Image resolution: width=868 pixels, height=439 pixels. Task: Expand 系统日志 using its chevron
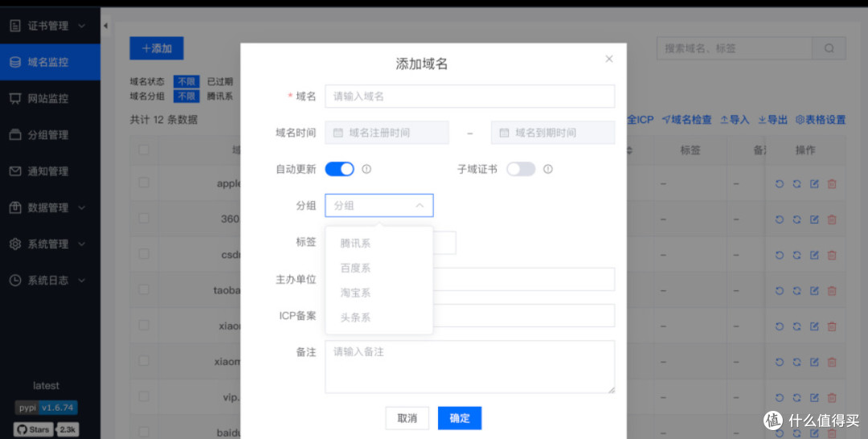tap(82, 281)
